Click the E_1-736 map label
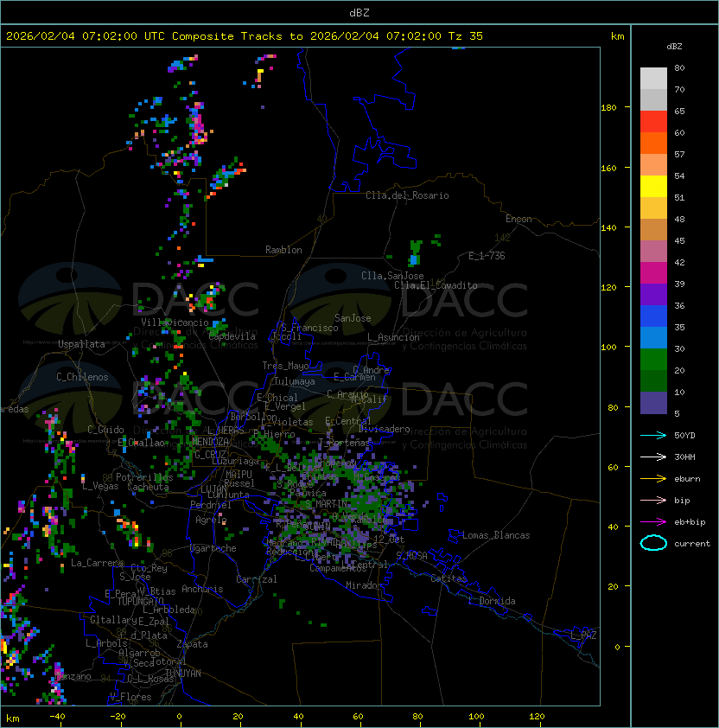 (x=487, y=256)
